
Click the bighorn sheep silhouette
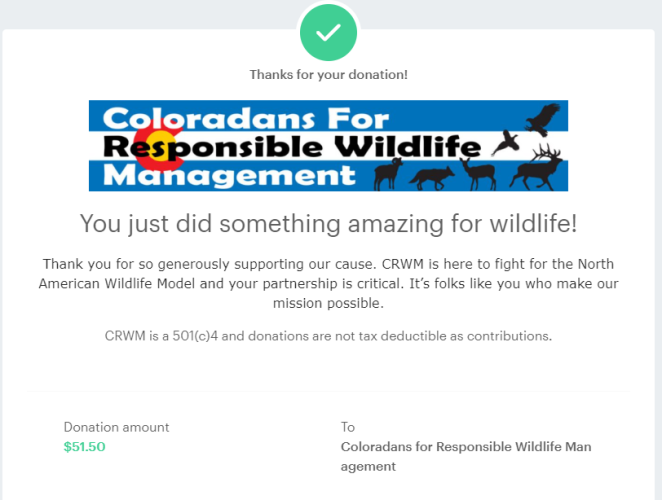(388, 174)
